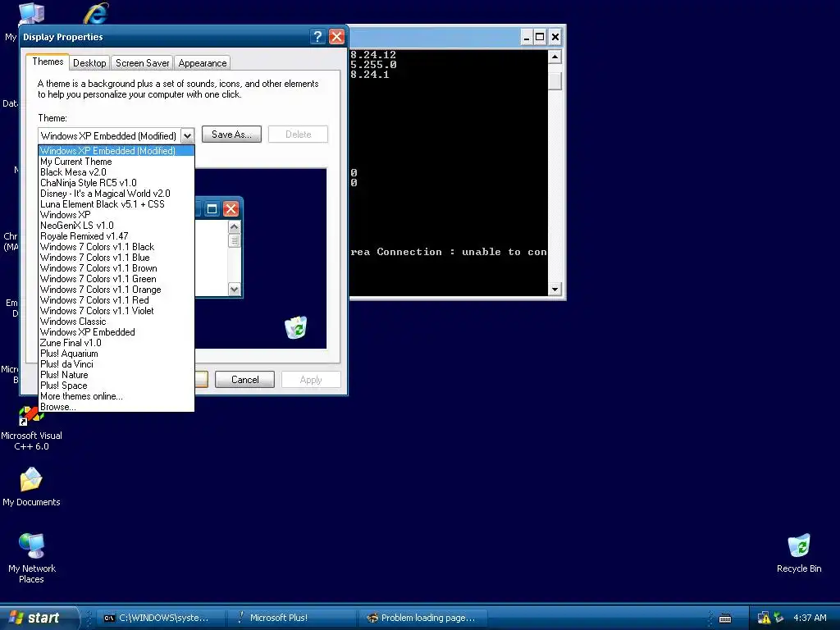
Task: Select Windows 7 Colors v1.1 Black
Action: (x=116, y=247)
